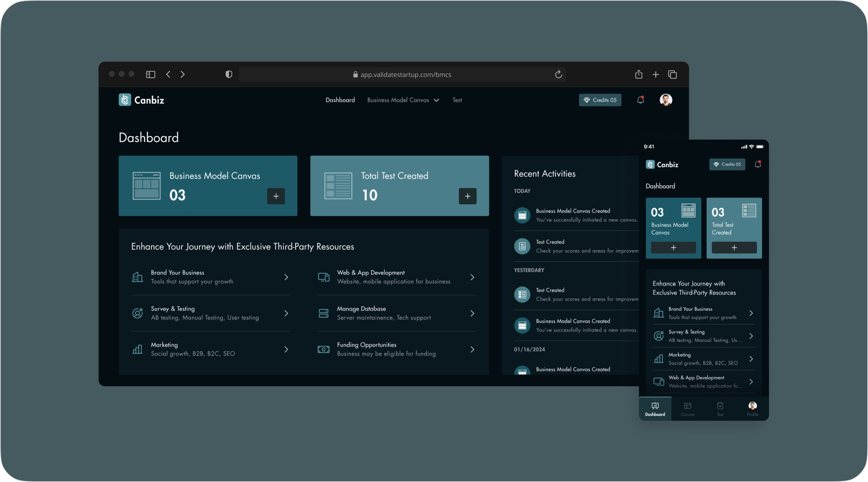Click the Credits 05 button in header

[600, 100]
